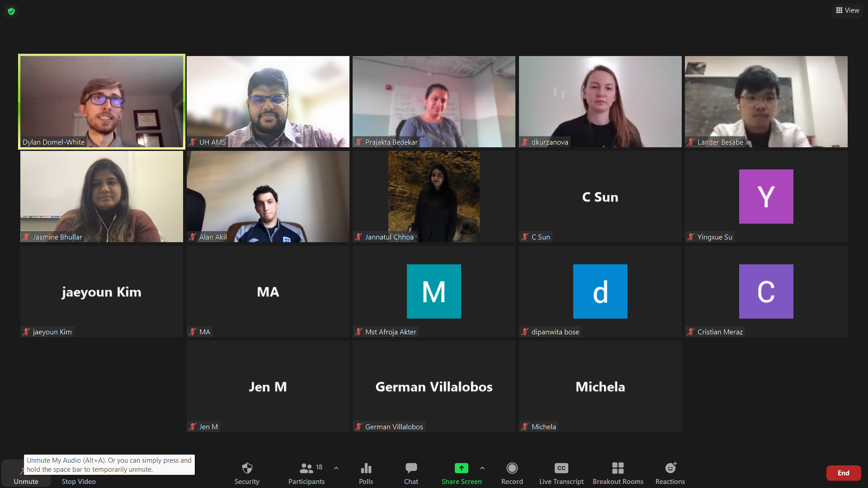The image size is (868, 488).
Task: Select Jasmine Bhullar video tile
Action: click(x=102, y=197)
